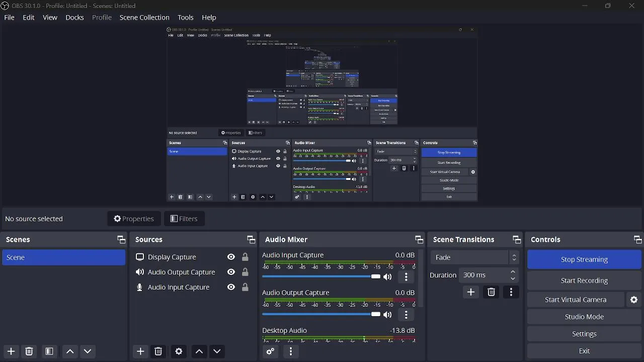Open Settings from Controls dock

click(584, 334)
